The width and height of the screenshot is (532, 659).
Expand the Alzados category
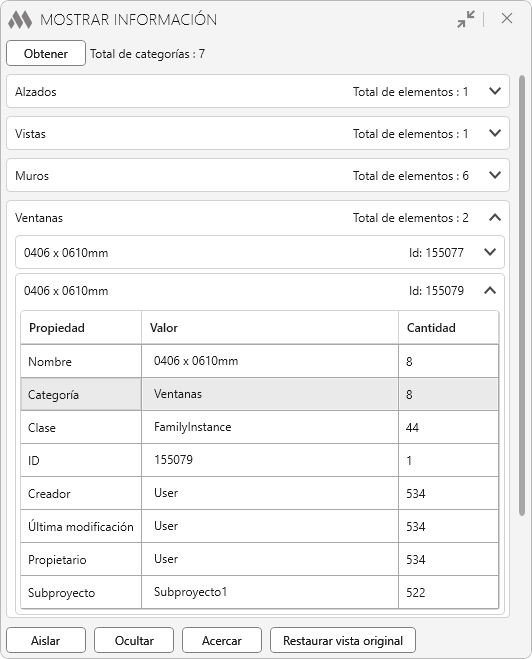pos(495,91)
